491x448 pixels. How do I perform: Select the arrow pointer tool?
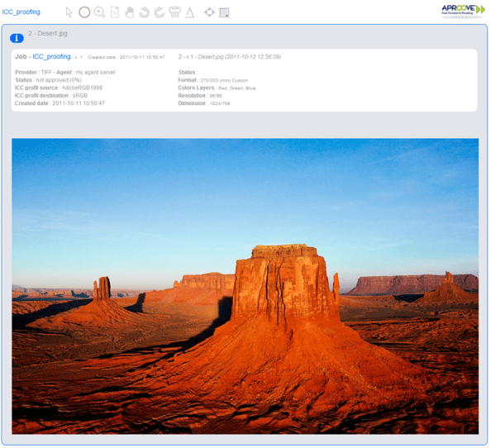[x=69, y=12]
